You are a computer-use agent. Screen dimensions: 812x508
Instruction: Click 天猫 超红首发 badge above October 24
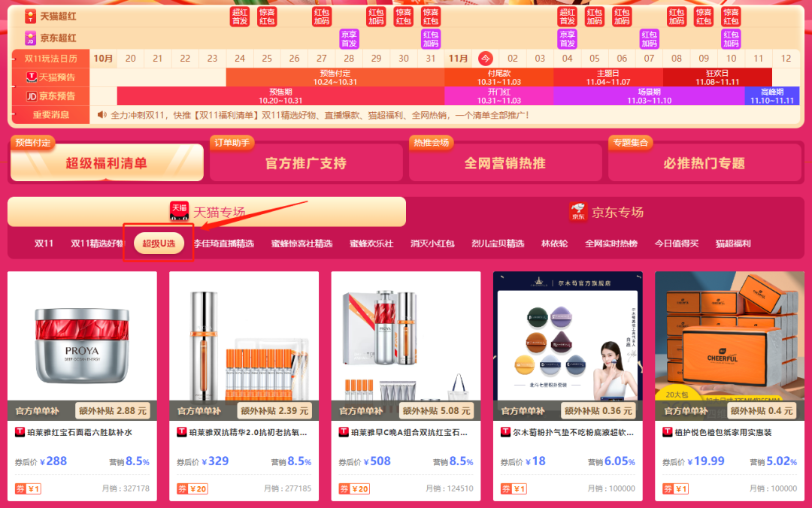click(x=240, y=17)
